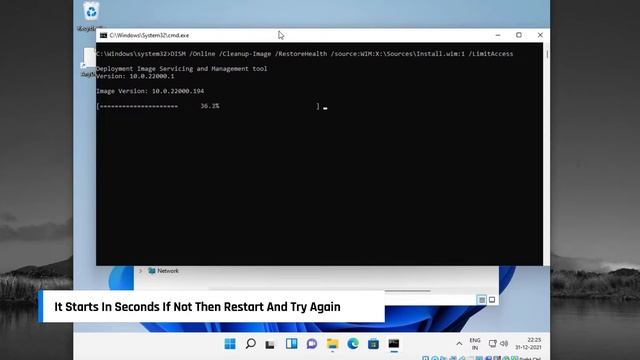
Task: Open network status tray icon
Action: [x=493, y=344]
